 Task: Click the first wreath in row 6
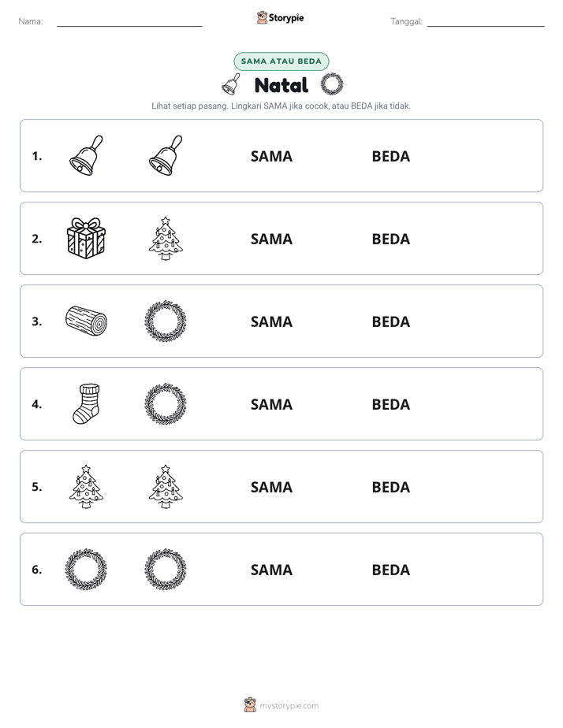[x=86, y=569]
